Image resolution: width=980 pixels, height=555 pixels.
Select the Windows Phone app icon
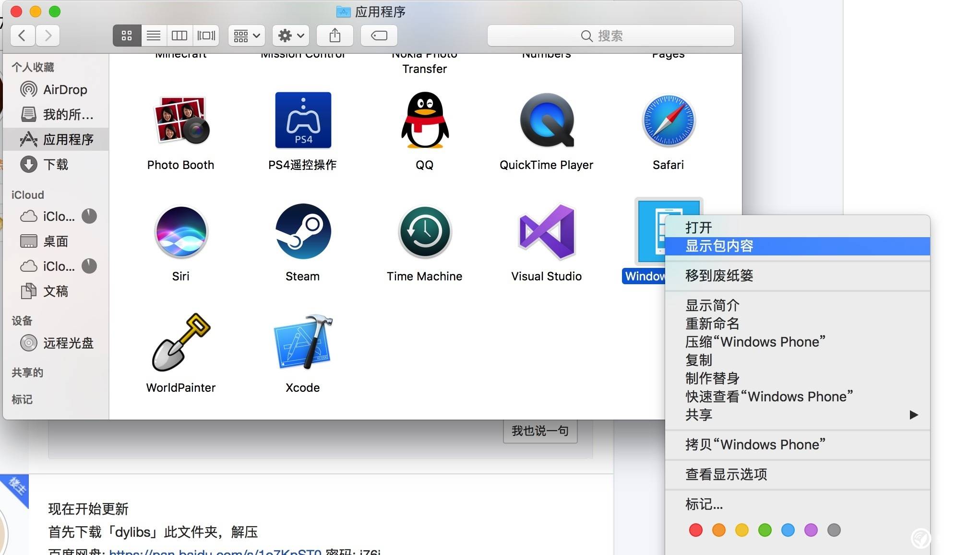coord(650,232)
